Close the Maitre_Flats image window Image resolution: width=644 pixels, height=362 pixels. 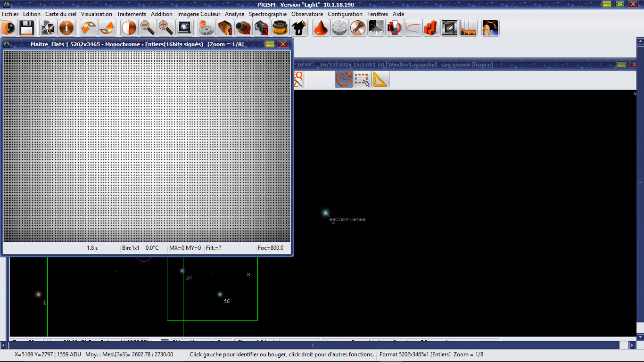pyautogui.click(x=283, y=44)
